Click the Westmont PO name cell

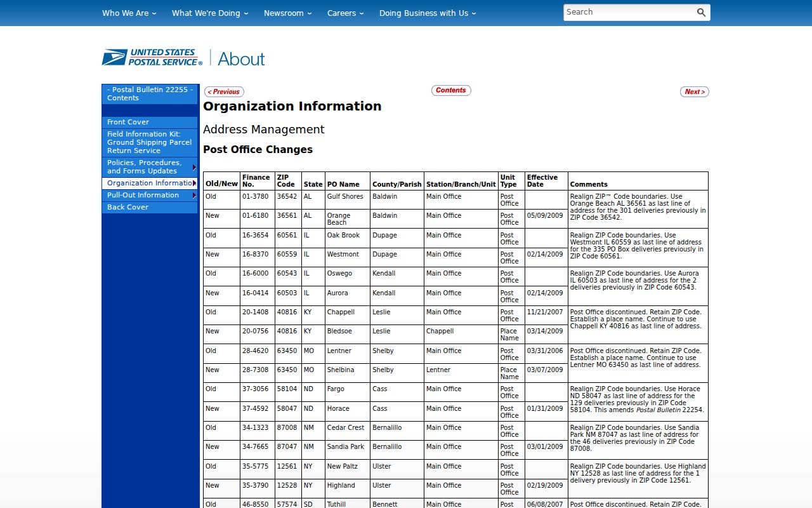click(347, 257)
